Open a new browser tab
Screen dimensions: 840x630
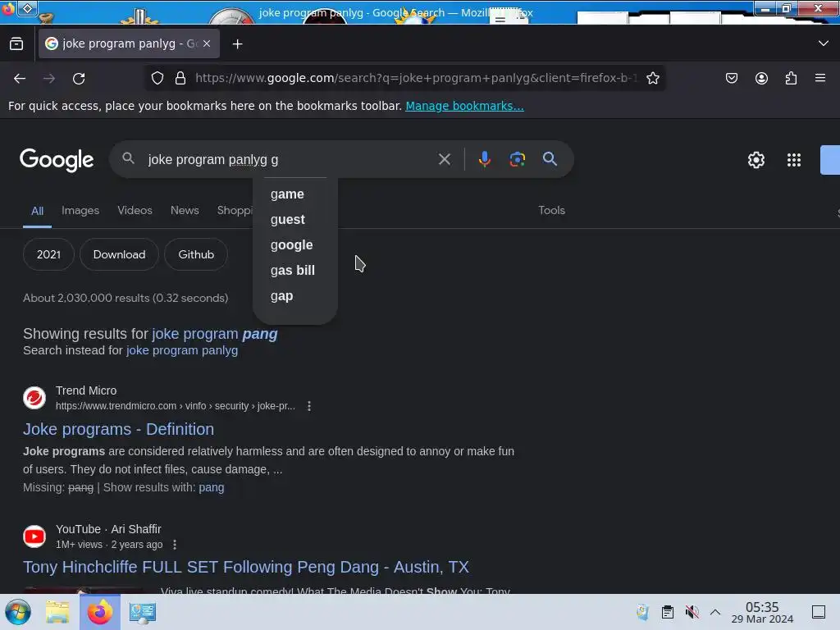237,44
